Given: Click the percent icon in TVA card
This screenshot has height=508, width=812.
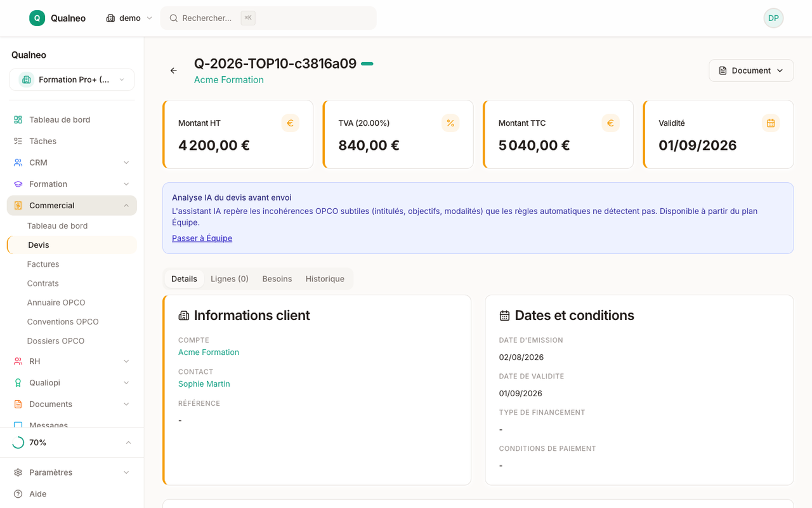Looking at the screenshot, I should pos(450,123).
